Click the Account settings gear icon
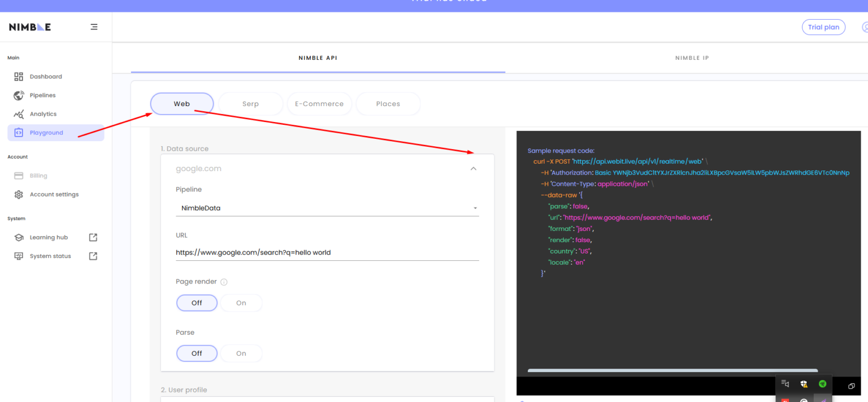 tap(19, 195)
